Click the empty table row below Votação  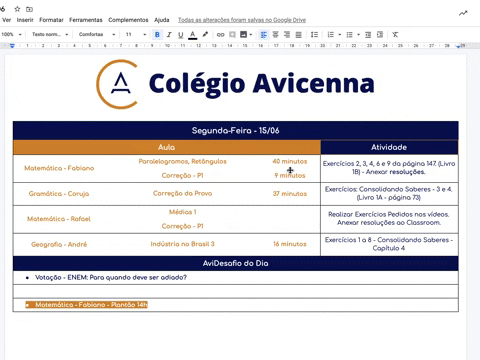tap(235, 291)
